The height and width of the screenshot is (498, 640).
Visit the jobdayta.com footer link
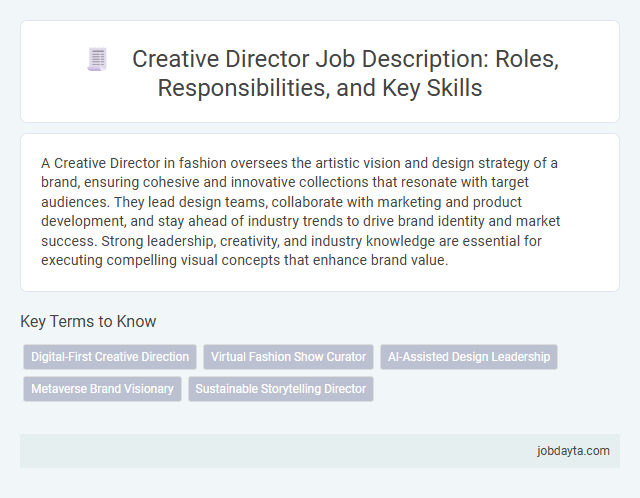573,451
